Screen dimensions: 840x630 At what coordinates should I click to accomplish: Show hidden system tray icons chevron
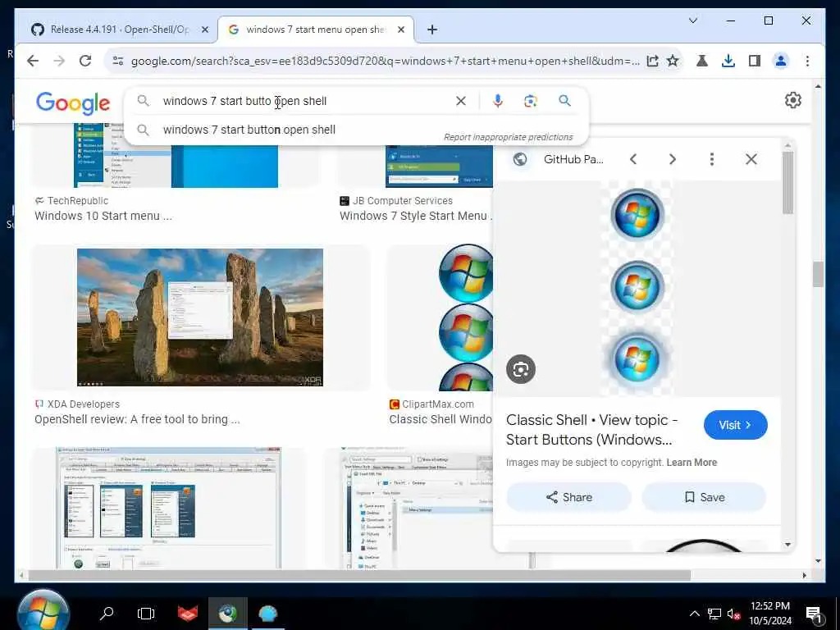pyautogui.click(x=694, y=614)
